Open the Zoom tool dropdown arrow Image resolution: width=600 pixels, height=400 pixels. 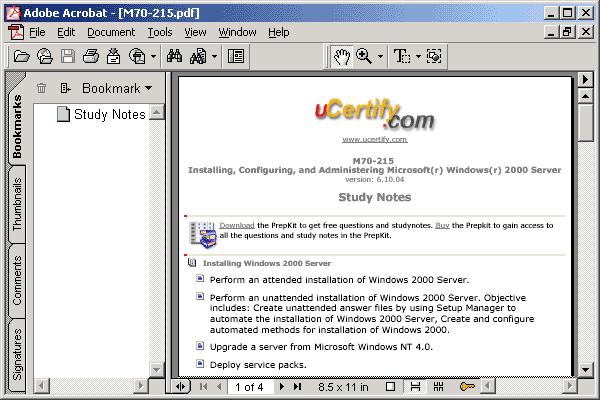[380, 57]
